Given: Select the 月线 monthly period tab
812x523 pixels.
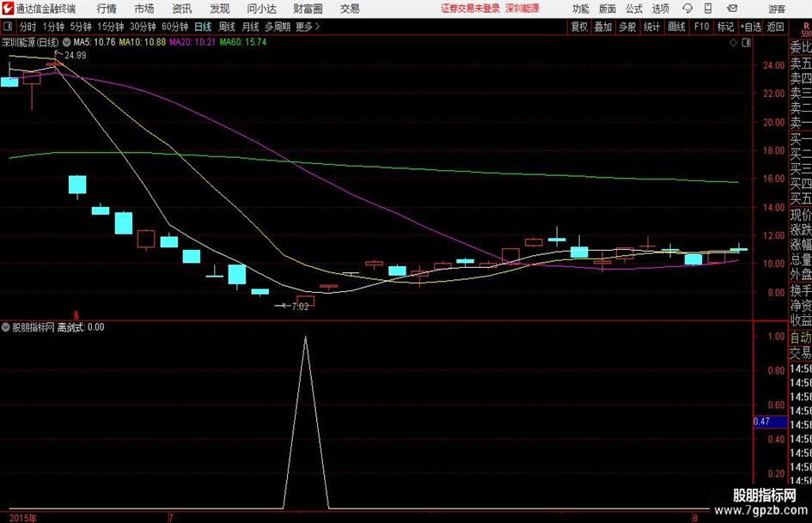Looking at the screenshot, I should (x=250, y=27).
